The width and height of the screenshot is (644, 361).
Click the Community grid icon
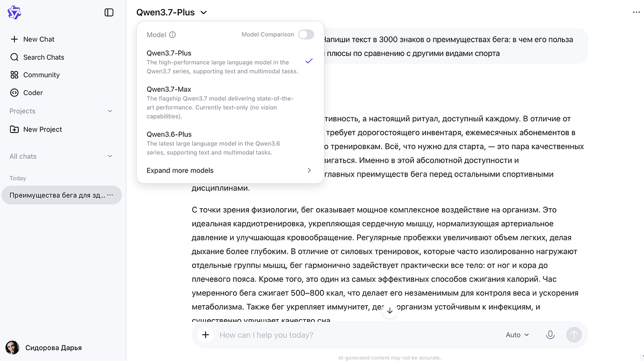click(x=14, y=75)
